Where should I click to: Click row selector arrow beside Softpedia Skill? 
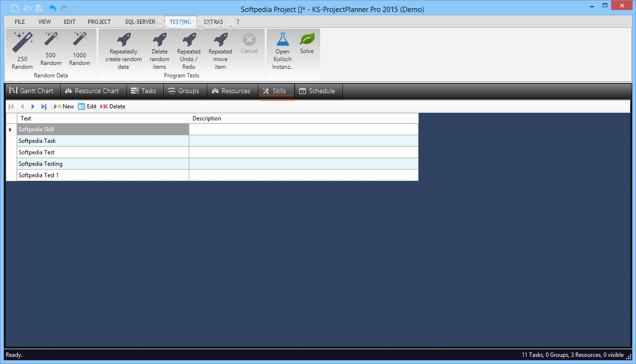(x=11, y=129)
